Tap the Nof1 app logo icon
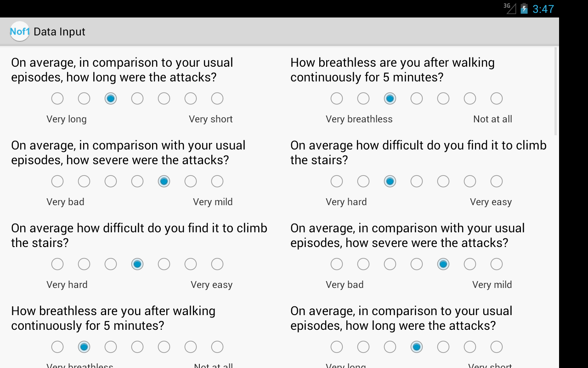This screenshot has width=588, height=368. [20, 31]
